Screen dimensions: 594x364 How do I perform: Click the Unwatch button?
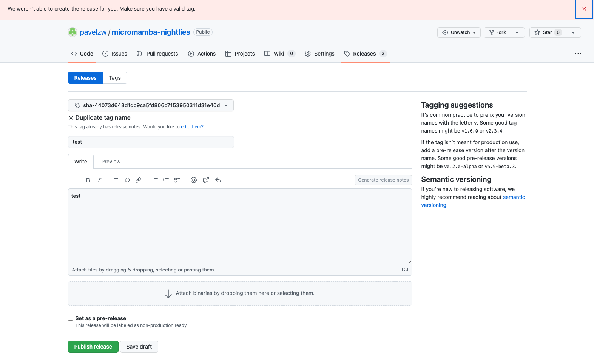[x=459, y=32]
